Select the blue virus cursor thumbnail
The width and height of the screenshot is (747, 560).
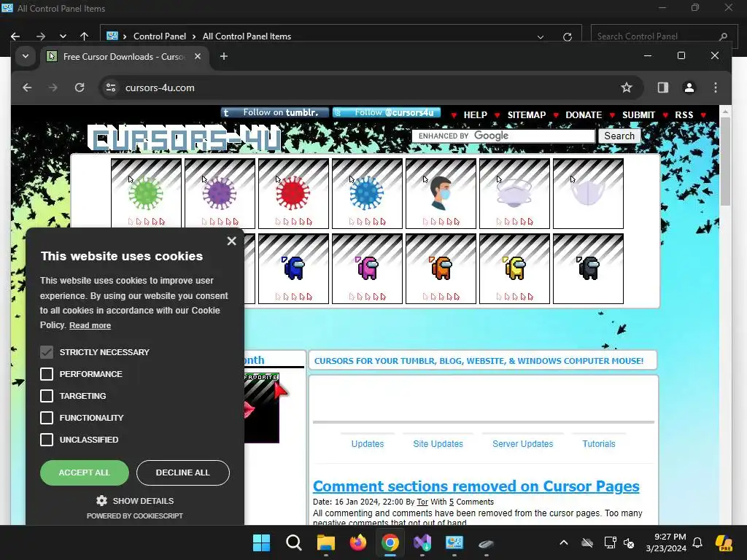click(368, 194)
